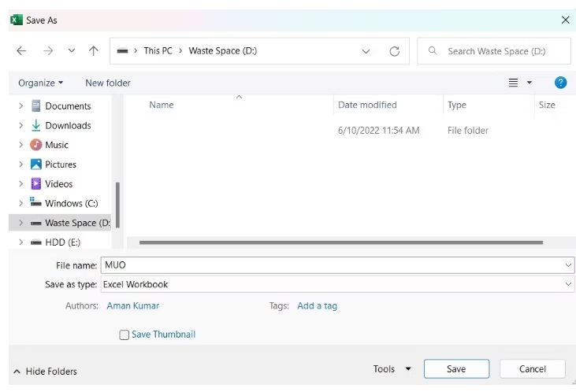576x392 pixels.
Task: Select the File folder type cell
Action: point(468,131)
